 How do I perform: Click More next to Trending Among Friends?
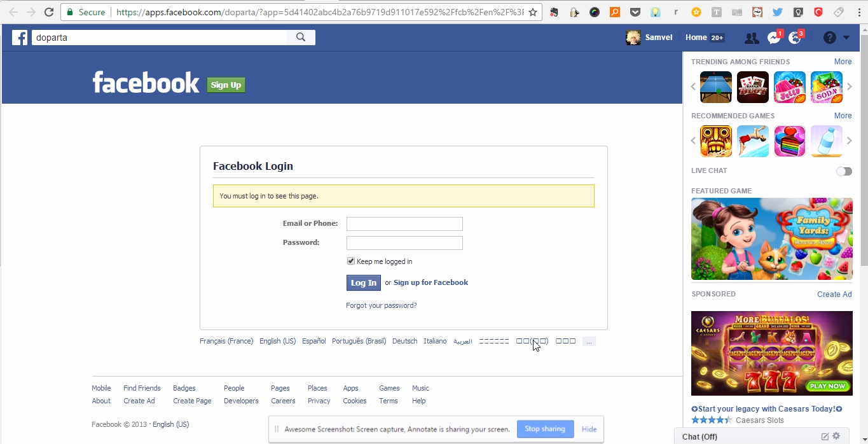point(843,62)
